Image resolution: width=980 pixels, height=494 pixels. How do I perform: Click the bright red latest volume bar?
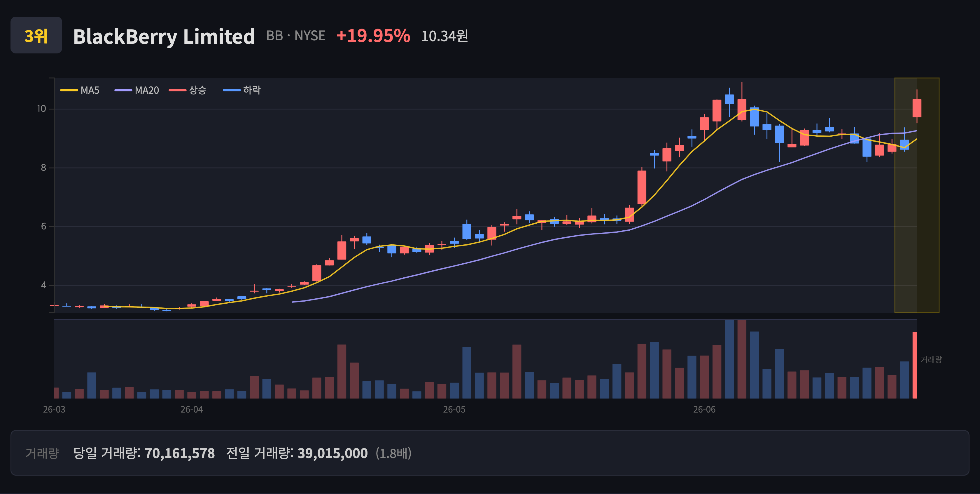[x=915, y=365]
